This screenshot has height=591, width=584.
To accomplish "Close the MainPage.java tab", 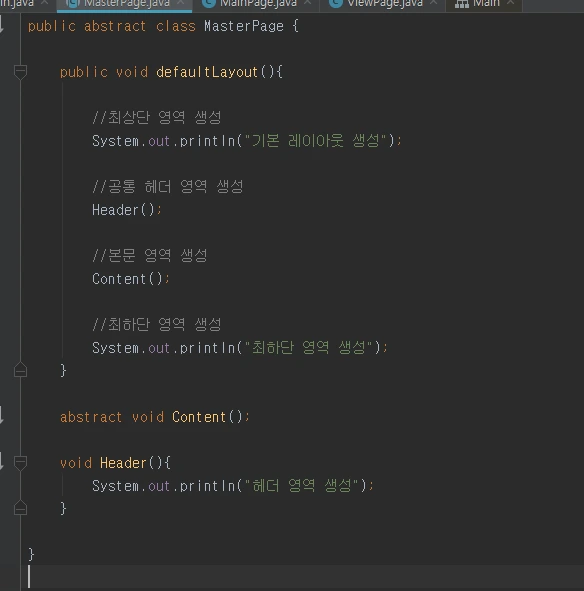I will (x=308, y=3).
